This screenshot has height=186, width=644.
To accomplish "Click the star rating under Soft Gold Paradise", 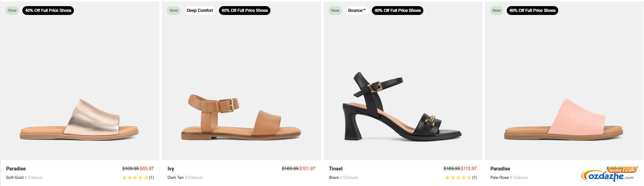I will point(135,178).
